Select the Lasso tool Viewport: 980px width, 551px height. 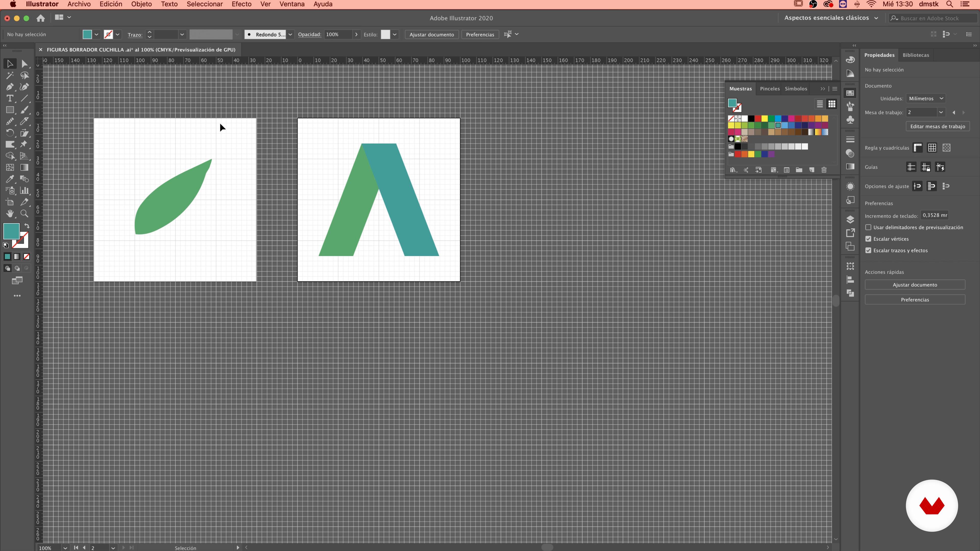pyautogui.click(x=24, y=75)
